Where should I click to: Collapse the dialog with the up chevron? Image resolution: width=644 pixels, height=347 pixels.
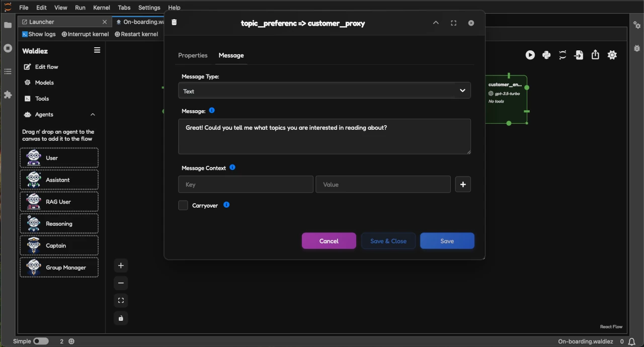436,23
